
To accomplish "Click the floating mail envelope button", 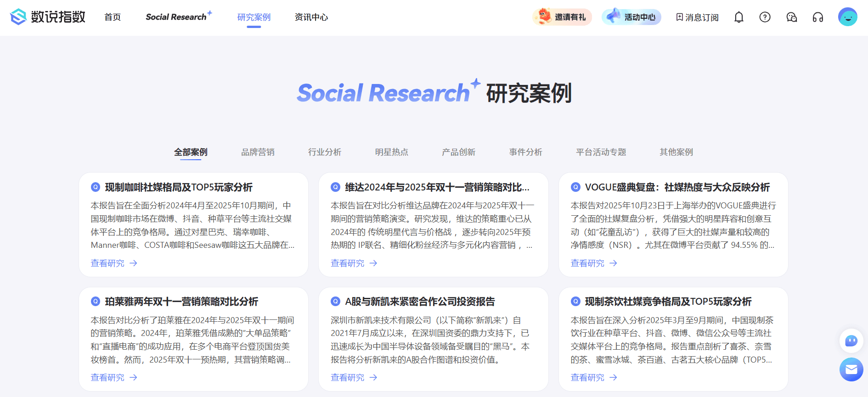I will [x=851, y=369].
